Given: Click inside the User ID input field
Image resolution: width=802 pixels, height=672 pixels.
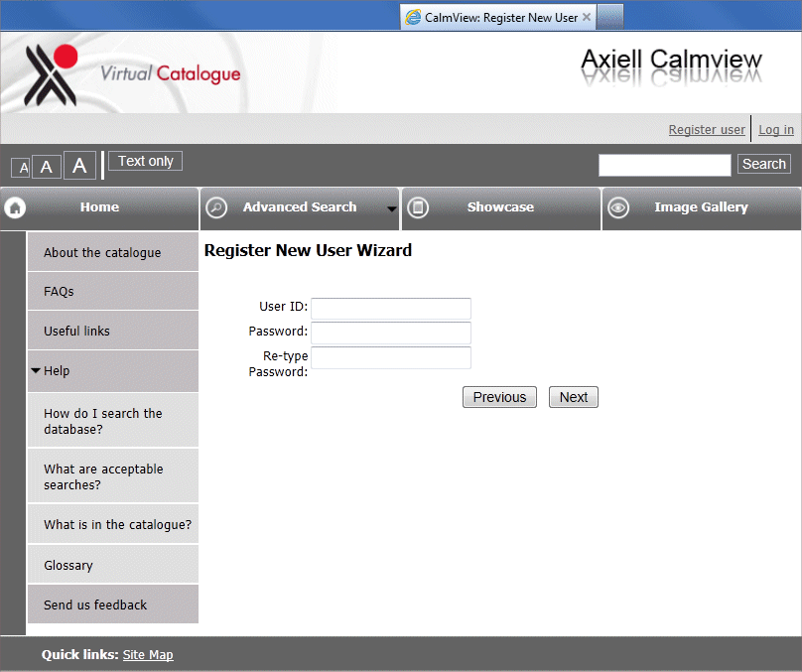Looking at the screenshot, I should [390, 309].
